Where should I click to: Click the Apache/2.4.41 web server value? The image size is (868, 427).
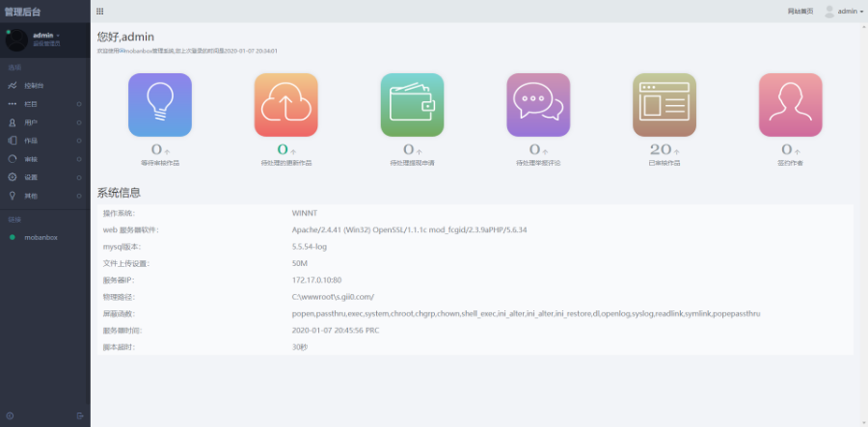pyautogui.click(x=409, y=229)
